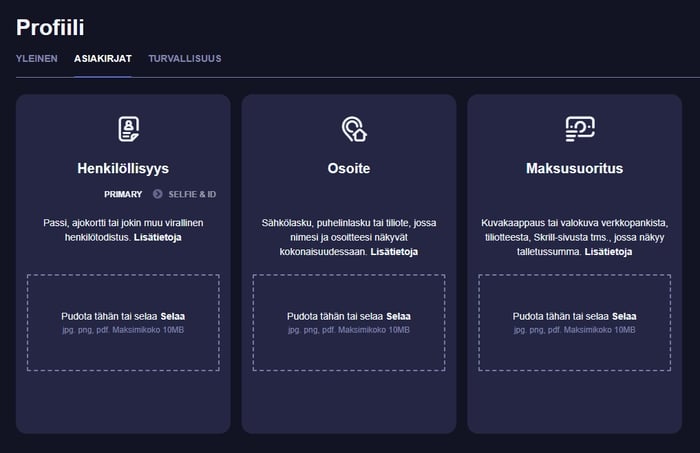Image resolution: width=700 pixels, height=453 pixels.
Task: Click the Henkilöllisyys dashed drop zone
Action: pos(123,323)
